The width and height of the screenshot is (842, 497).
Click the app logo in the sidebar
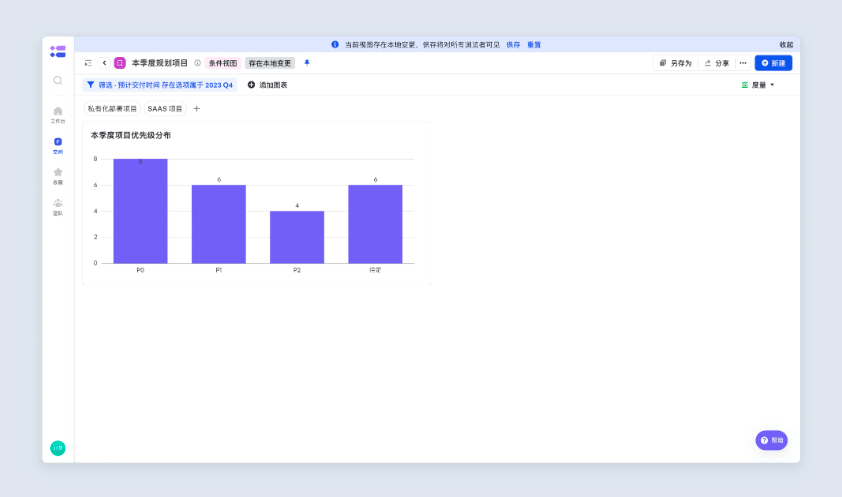57,52
